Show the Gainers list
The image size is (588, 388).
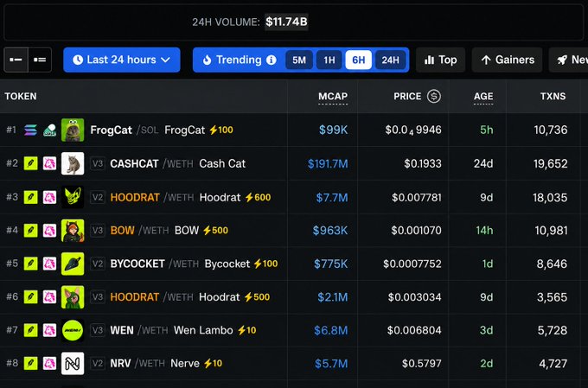508,60
